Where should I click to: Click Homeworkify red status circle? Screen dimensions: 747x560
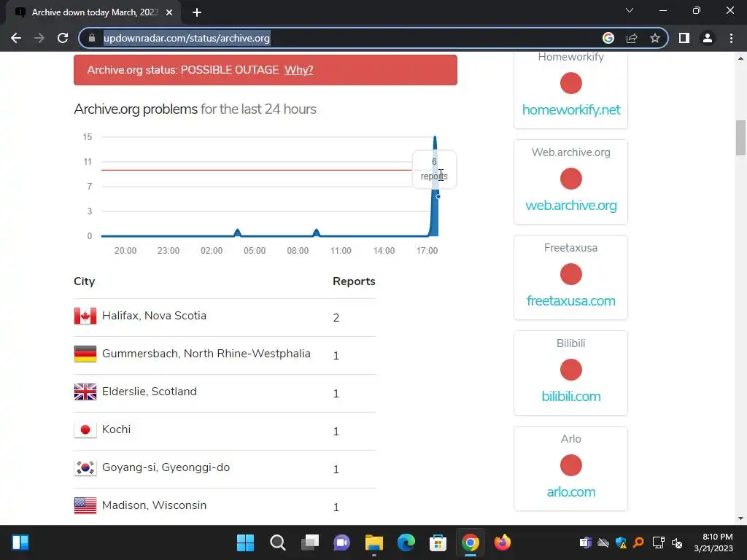(570, 83)
